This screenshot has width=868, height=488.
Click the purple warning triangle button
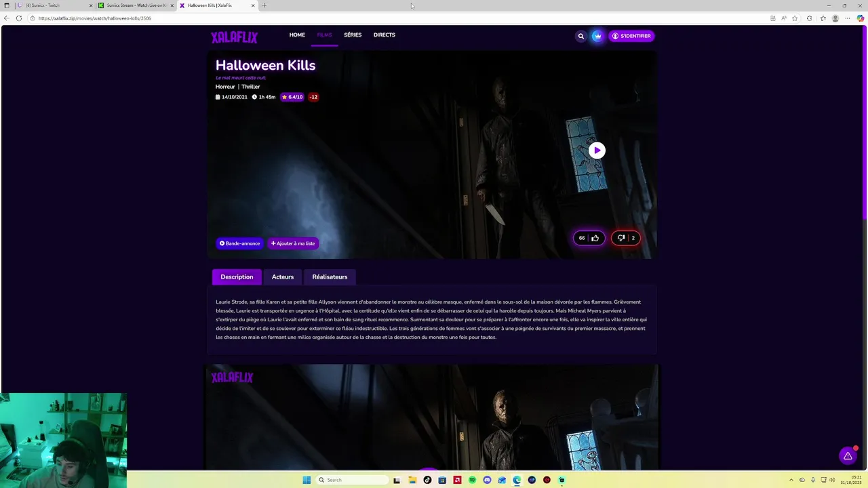tap(848, 455)
